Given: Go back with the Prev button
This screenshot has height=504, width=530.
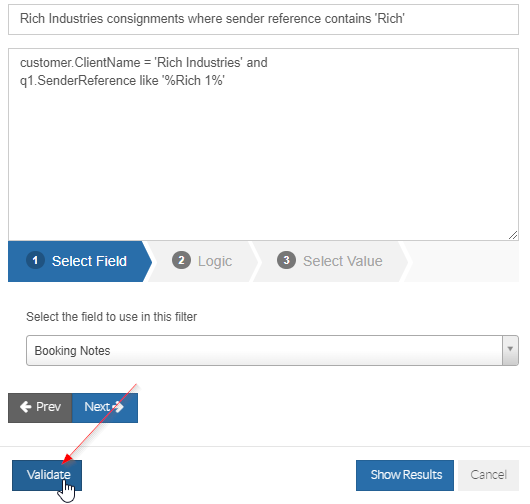Looking at the screenshot, I should pyautogui.click(x=40, y=408).
